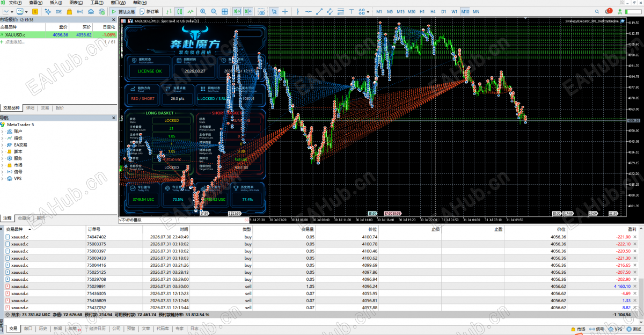Screen dimensions: 644x335
Task: Click the lock-shaped Market icon in toolbar
Action: (69, 11)
